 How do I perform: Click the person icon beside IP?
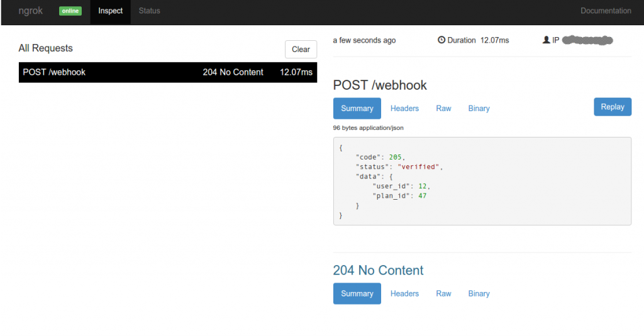pos(546,40)
